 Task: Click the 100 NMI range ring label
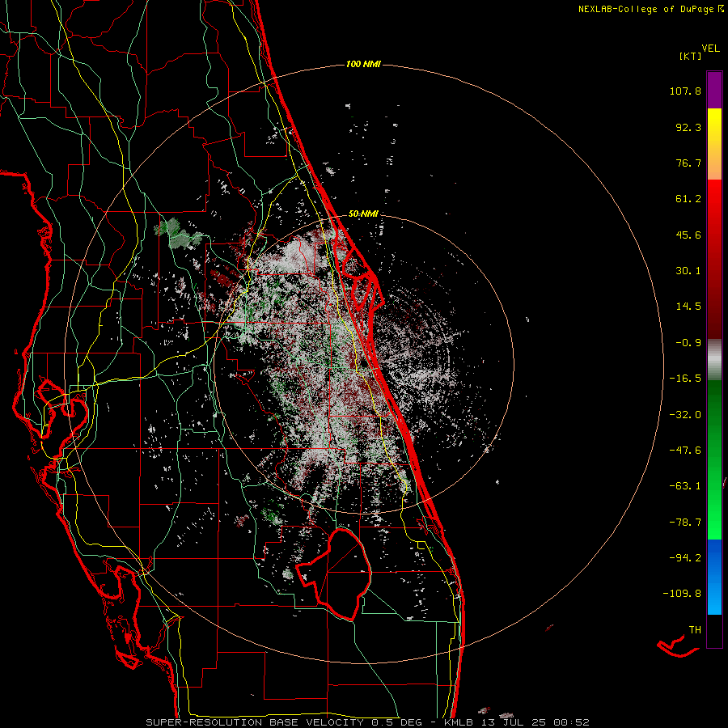pyautogui.click(x=363, y=64)
